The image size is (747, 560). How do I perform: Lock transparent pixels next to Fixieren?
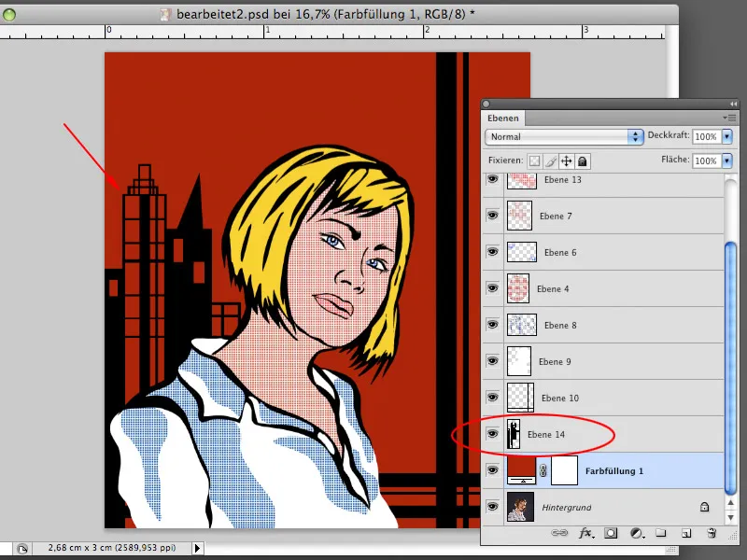534,161
